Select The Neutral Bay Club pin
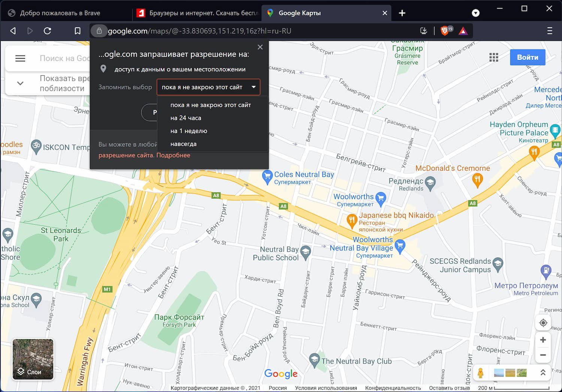Screen dimensions: 562x392 [314, 360]
